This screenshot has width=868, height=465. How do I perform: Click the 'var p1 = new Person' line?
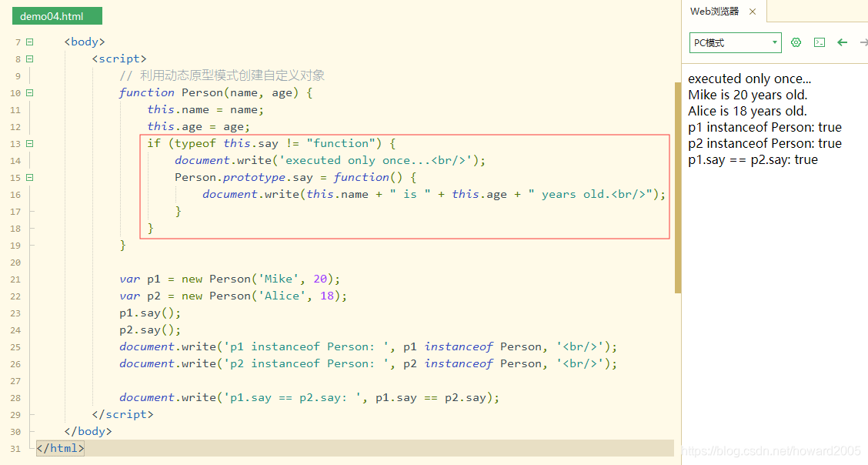230,279
